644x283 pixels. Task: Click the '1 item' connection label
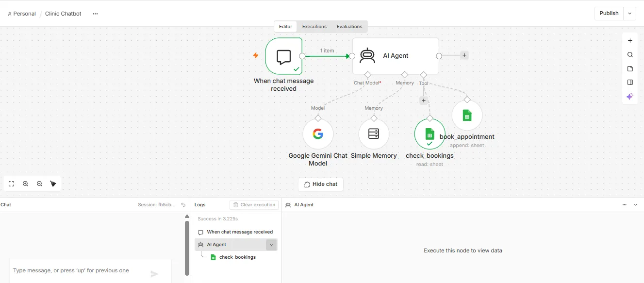point(327,50)
